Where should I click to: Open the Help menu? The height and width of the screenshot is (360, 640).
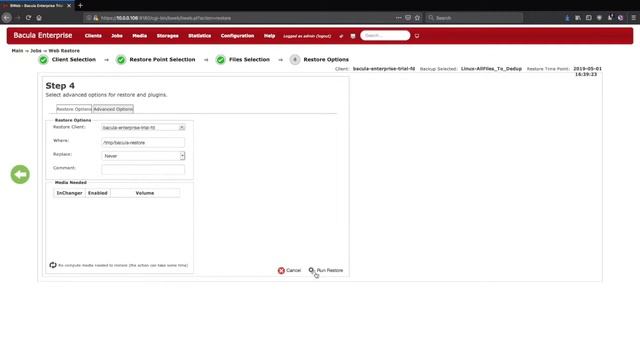point(269,36)
